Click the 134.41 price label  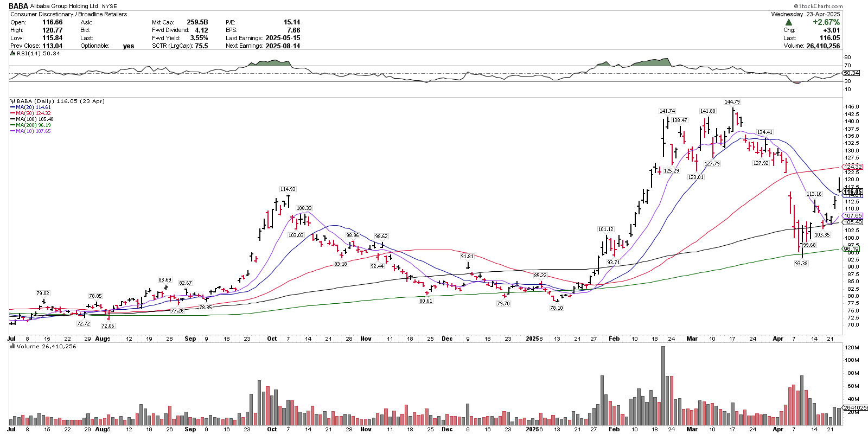point(764,132)
